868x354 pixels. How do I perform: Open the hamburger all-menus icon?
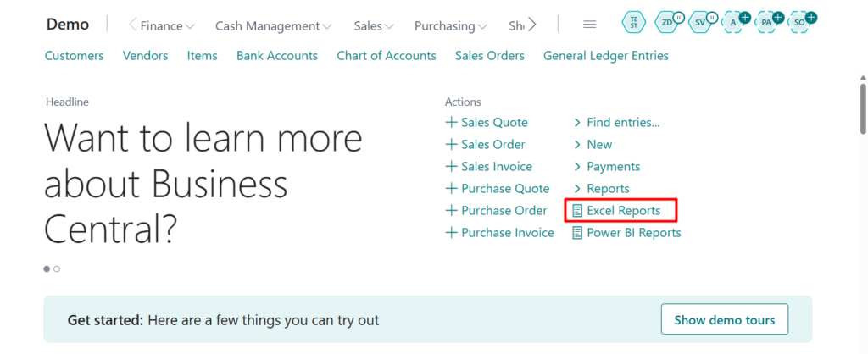(590, 25)
